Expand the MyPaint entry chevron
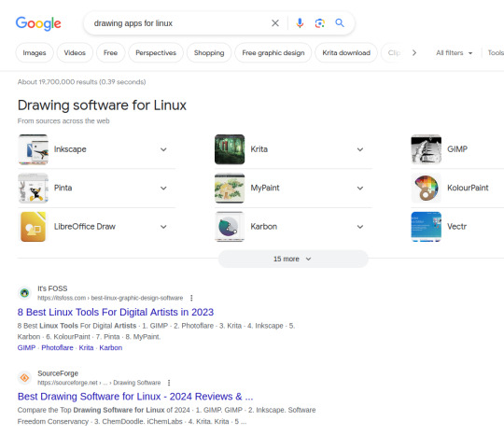 pos(360,188)
